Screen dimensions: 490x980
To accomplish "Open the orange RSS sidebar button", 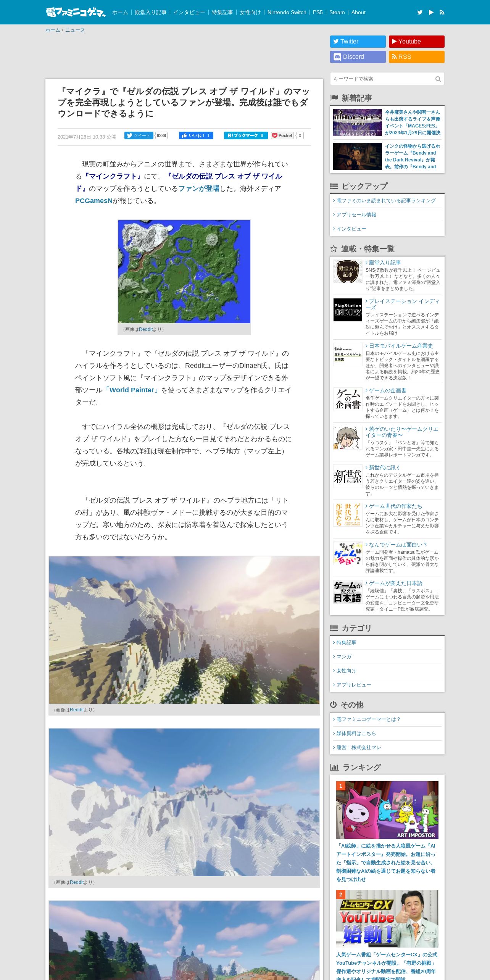I will click(x=417, y=57).
